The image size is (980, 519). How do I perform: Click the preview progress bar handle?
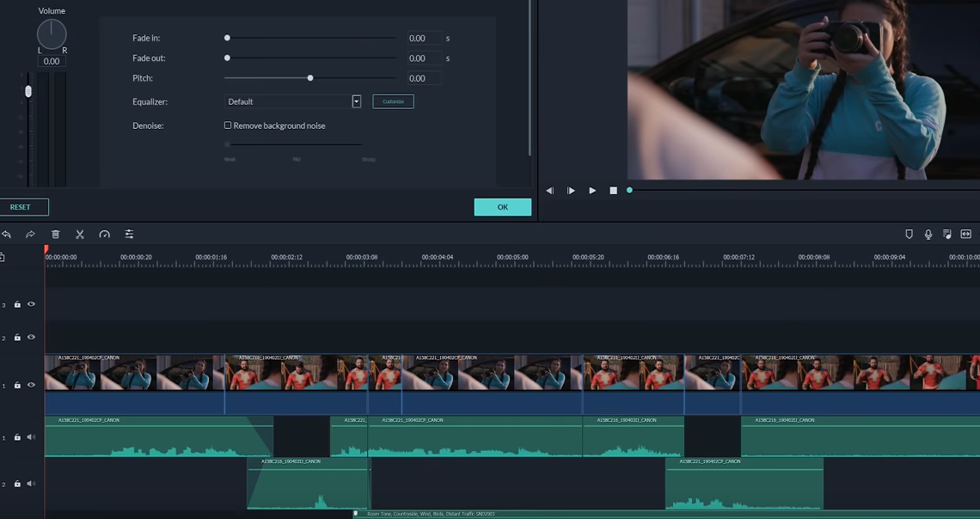pos(629,191)
